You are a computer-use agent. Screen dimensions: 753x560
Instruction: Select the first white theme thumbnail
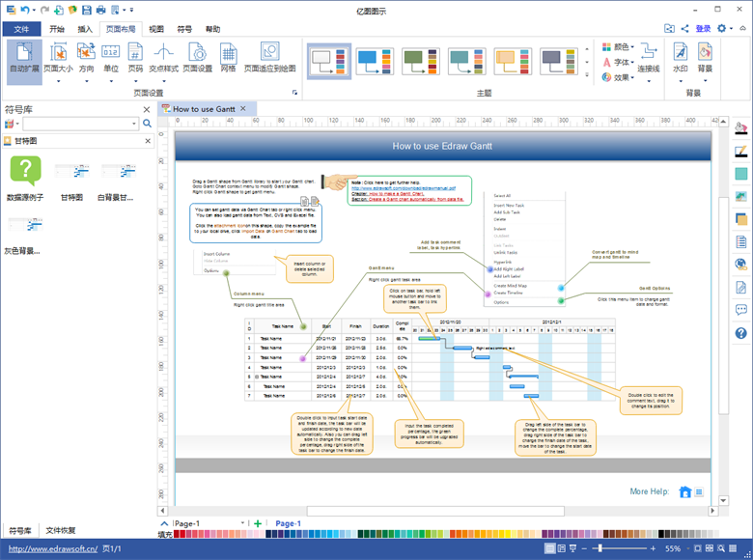(x=329, y=62)
